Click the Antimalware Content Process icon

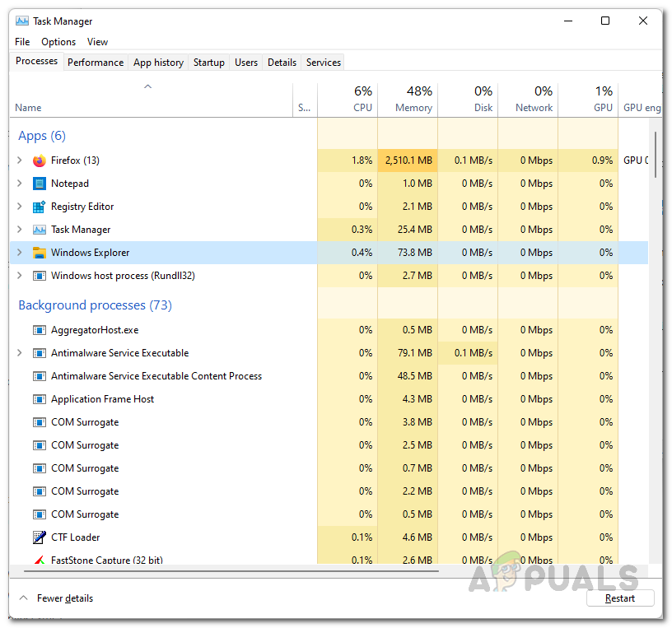(x=39, y=376)
